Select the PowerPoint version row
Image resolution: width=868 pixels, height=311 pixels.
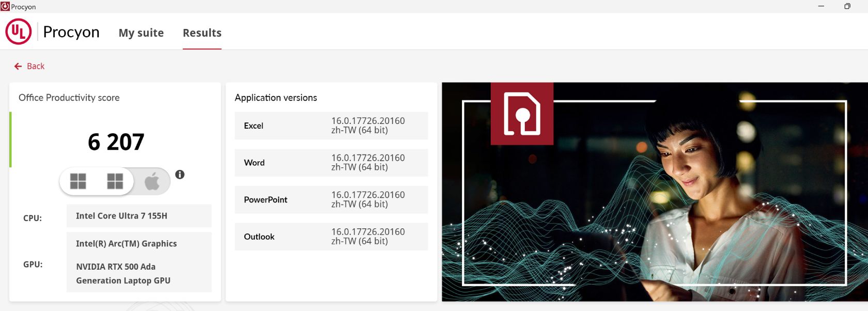tap(331, 199)
